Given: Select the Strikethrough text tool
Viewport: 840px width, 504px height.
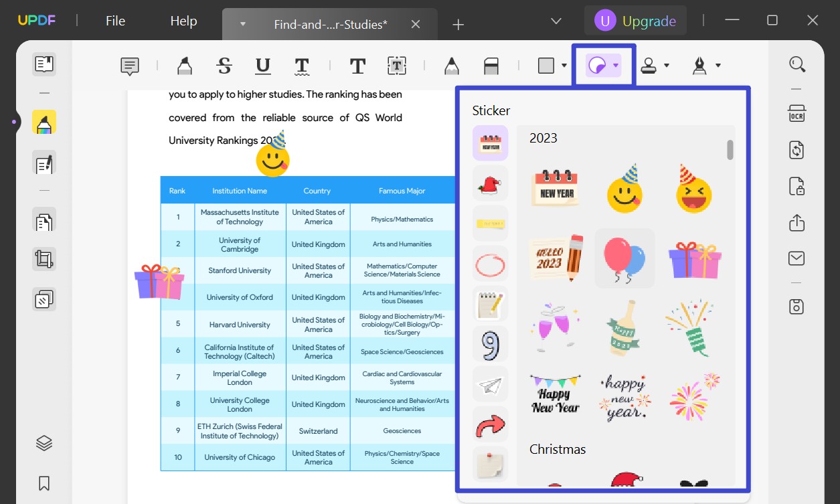Looking at the screenshot, I should click(224, 65).
